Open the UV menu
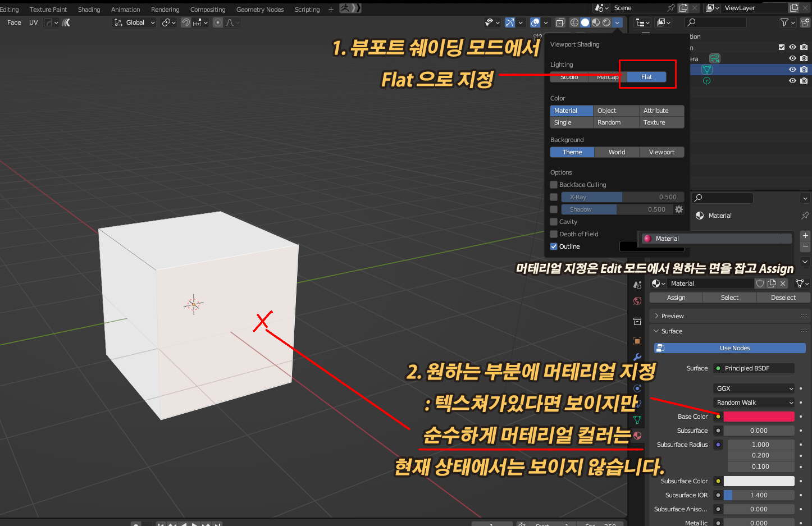Viewport: 812px width, 526px height. click(x=34, y=22)
